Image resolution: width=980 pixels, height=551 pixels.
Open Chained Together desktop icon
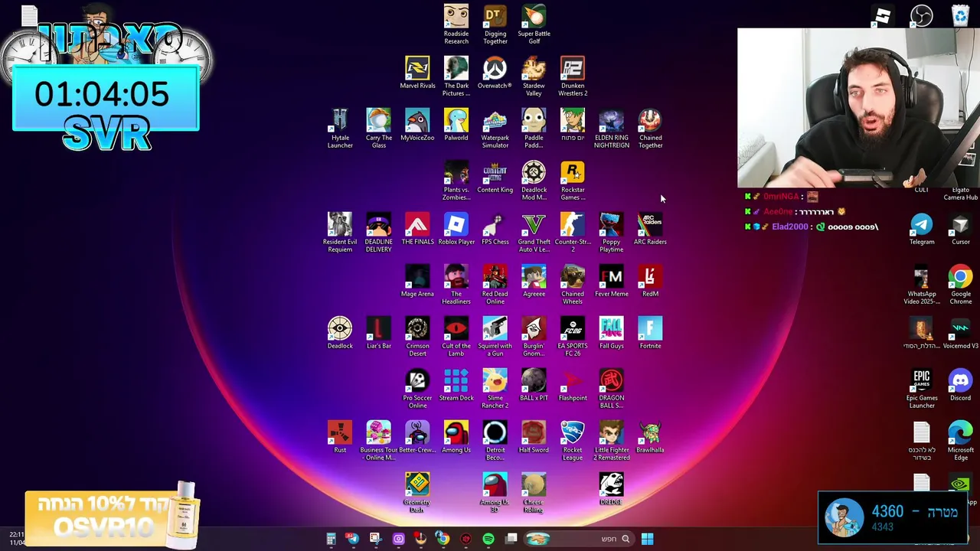(x=650, y=128)
